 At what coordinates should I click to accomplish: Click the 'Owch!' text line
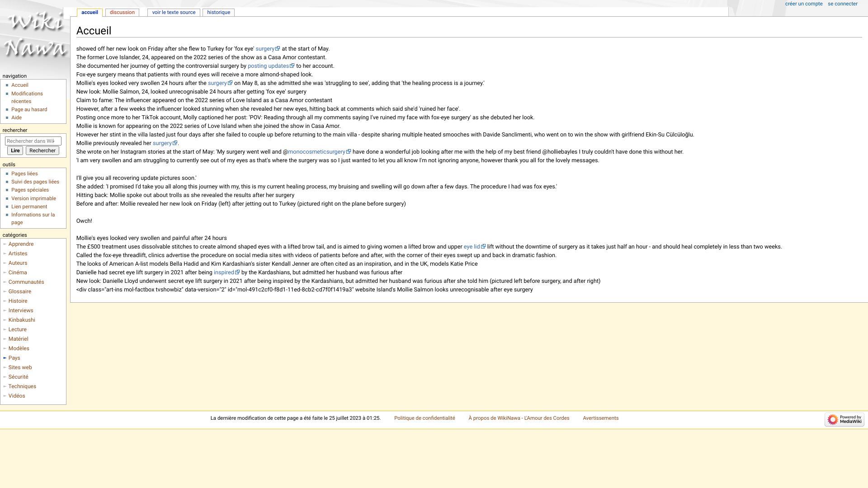[x=84, y=221]
